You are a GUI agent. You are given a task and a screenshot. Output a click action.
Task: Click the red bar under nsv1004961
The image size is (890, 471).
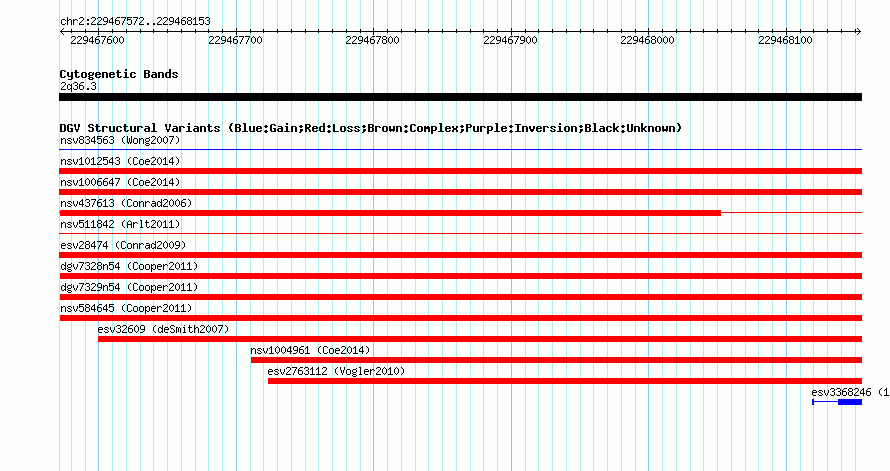click(556, 360)
